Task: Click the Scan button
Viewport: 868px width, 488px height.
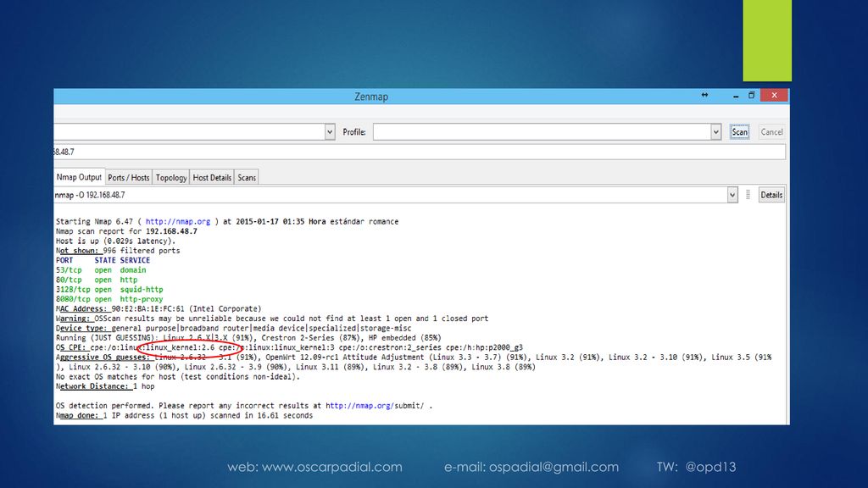Action: 739,131
